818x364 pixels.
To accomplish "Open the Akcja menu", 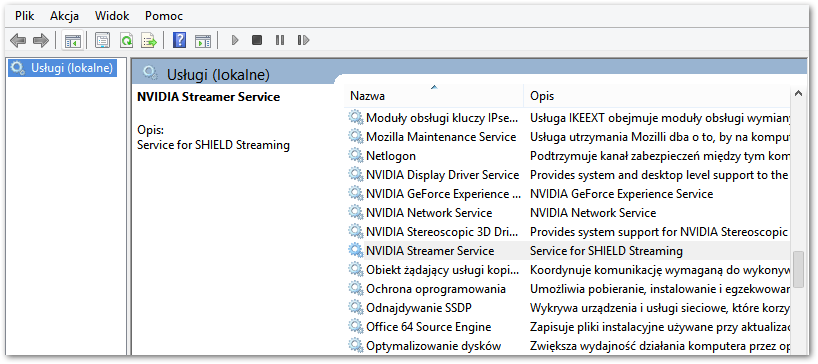I will [65, 16].
